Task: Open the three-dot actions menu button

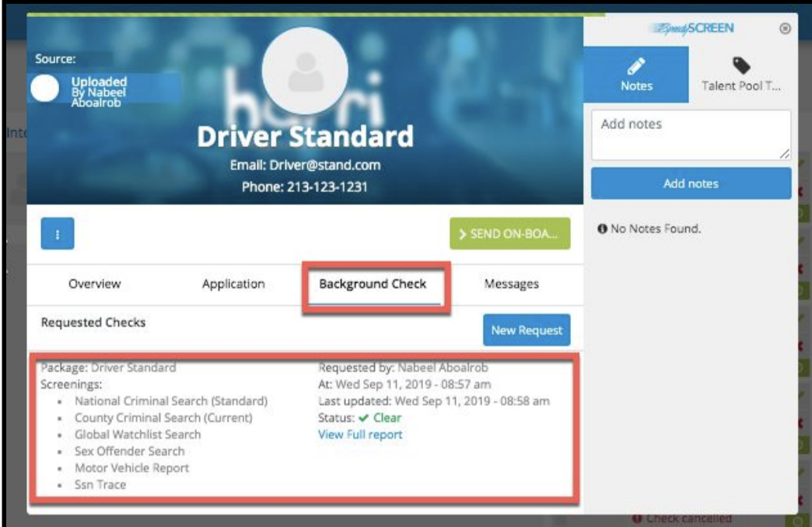Action: [x=58, y=234]
